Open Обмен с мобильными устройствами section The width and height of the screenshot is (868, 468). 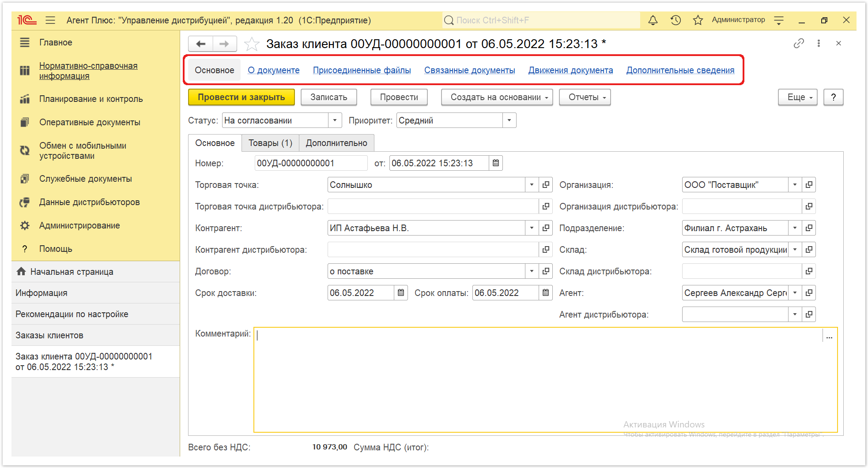[x=83, y=150]
